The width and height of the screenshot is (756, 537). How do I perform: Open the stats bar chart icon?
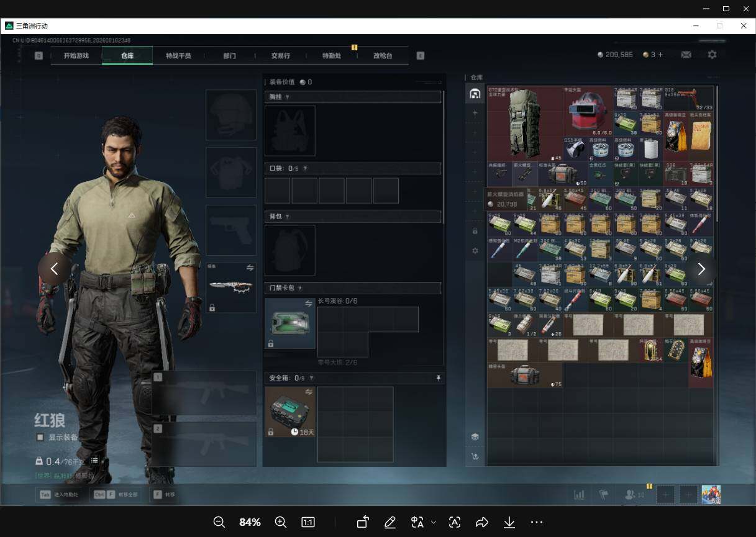pos(579,495)
